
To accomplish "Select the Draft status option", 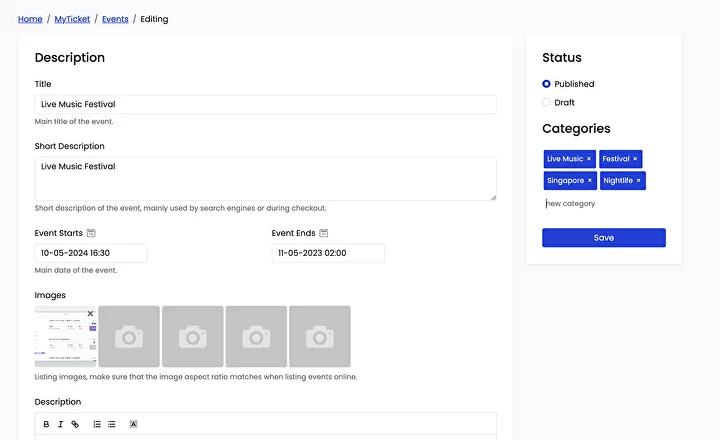I will [546, 102].
